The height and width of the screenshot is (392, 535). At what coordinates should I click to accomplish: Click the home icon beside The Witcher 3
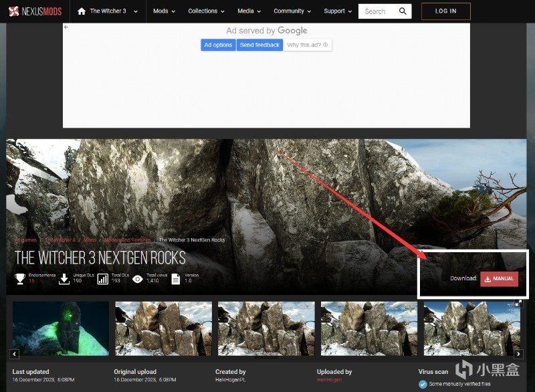tap(81, 11)
